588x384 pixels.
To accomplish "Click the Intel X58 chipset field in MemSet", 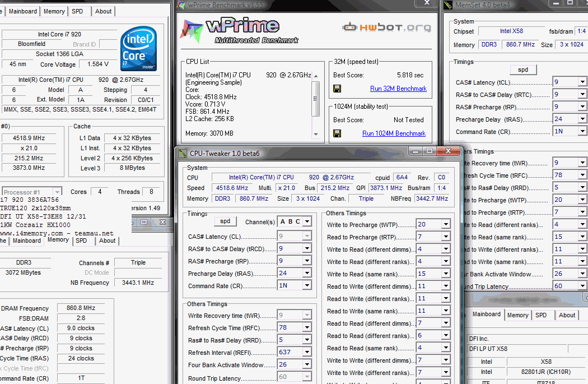I will coord(511,31).
